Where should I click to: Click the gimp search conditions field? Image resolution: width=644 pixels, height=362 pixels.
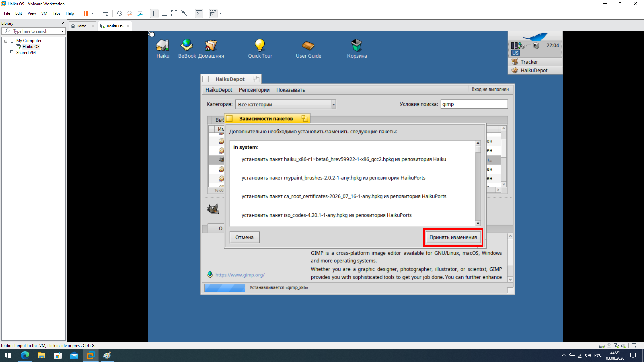[x=474, y=104]
